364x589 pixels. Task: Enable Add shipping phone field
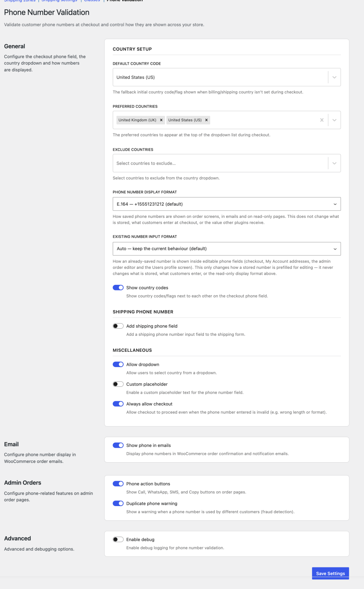[118, 326]
